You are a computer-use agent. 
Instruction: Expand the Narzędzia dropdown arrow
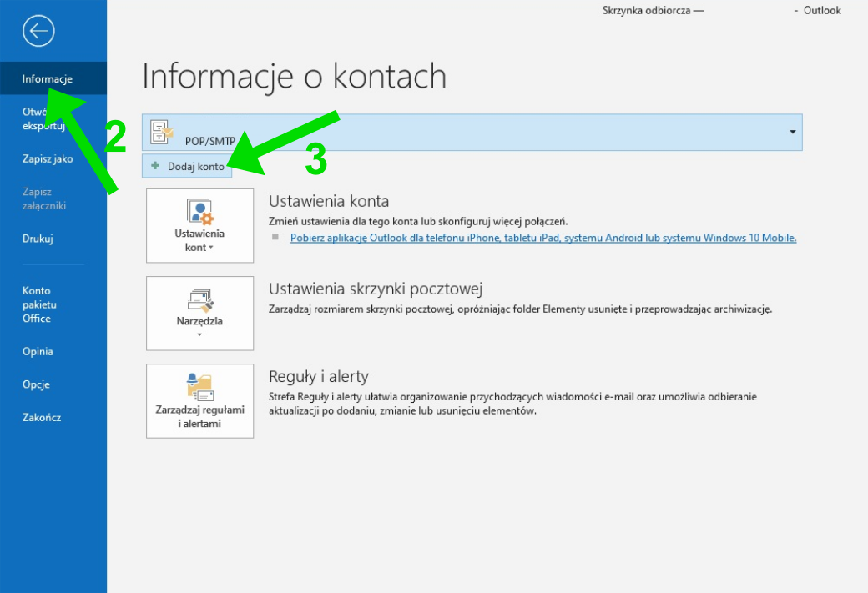tap(199, 335)
